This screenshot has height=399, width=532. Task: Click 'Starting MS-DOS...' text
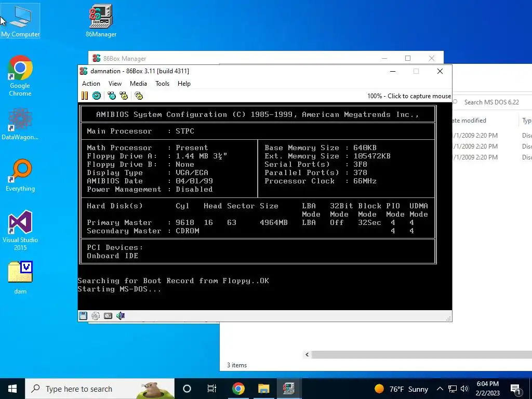coord(119,289)
